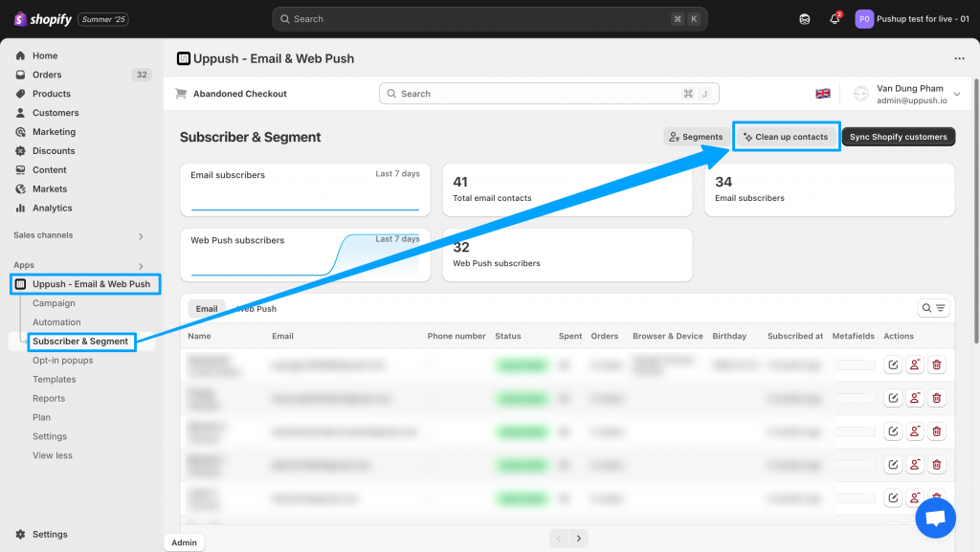This screenshot has width=980, height=552.
Task: Go to next page of subscribers
Action: coord(579,539)
